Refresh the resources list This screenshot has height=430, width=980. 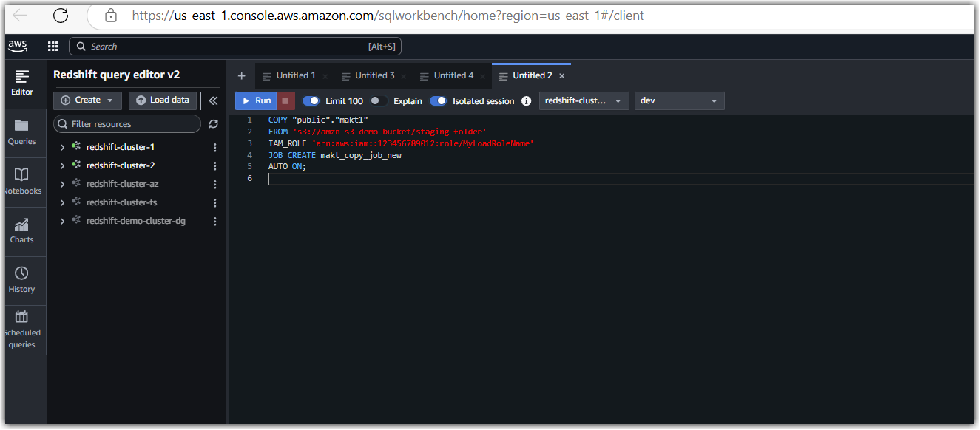pos(214,124)
